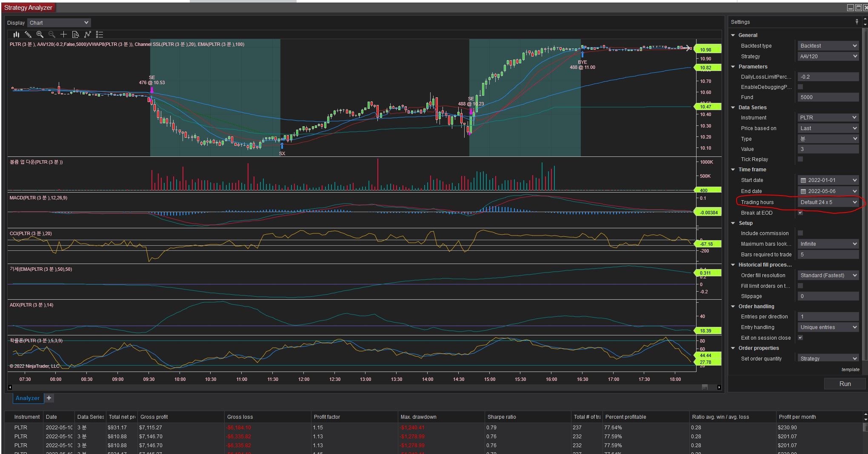Screen dimensions: 868x454
Task: Switch to the Analyzer tab
Action: click(28, 398)
